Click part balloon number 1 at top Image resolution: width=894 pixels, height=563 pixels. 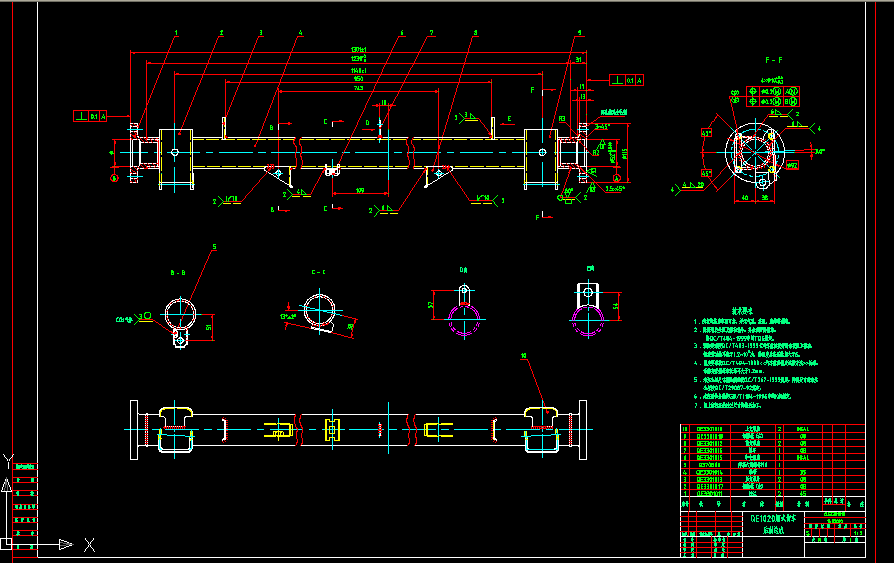point(176,33)
